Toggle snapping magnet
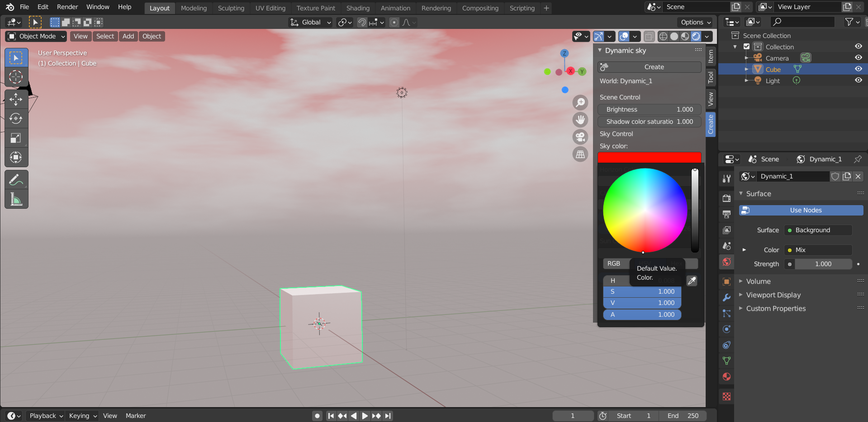The image size is (868, 422). (x=362, y=23)
